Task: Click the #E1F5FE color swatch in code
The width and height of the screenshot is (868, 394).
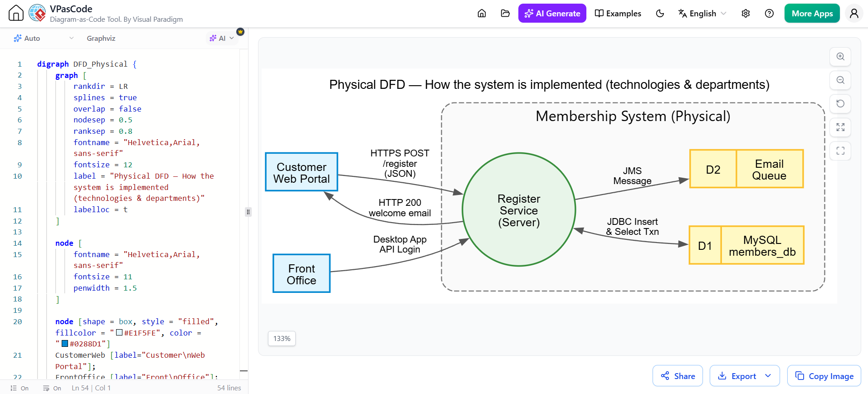Action: (x=119, y=333)
